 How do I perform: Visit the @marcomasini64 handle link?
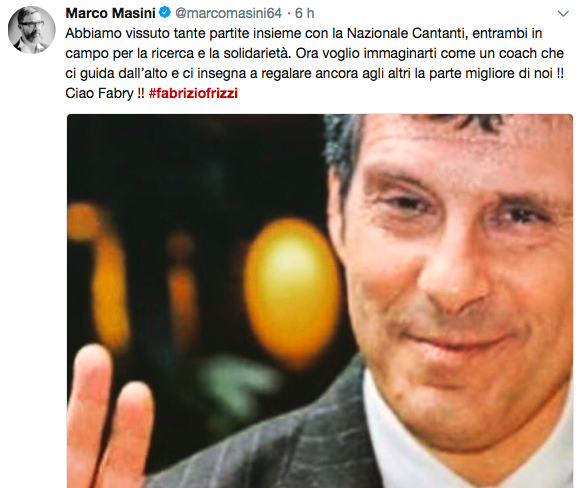coord(228,13)
